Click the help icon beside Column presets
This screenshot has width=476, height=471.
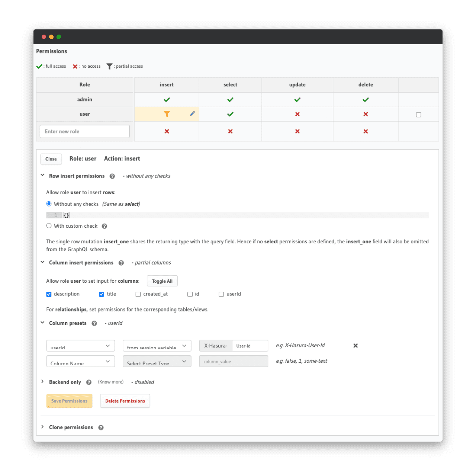click(x=94, y=324)
